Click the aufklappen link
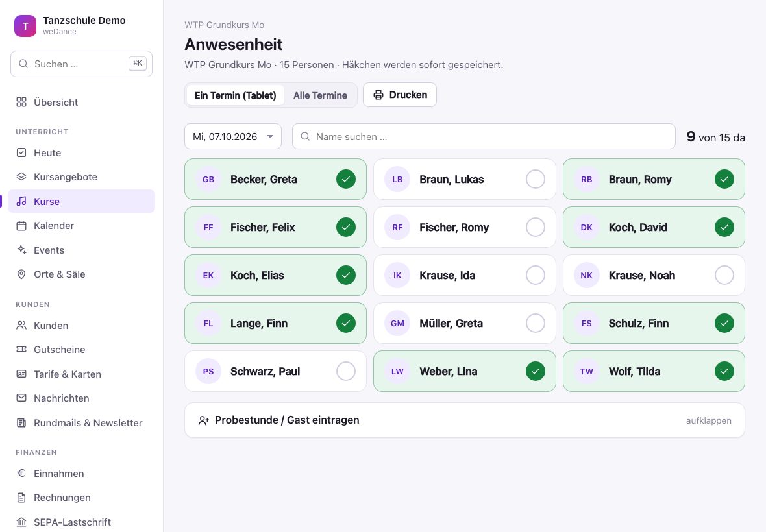Screen dimensions: 766x532 [x=708, y=420]
